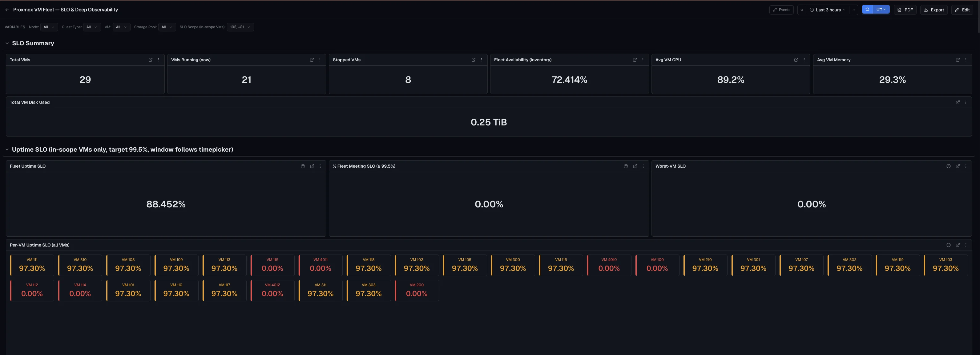The image size is (980, 355).
Task: Click the Stopped VMs value 8
Action: click(408, 80)
